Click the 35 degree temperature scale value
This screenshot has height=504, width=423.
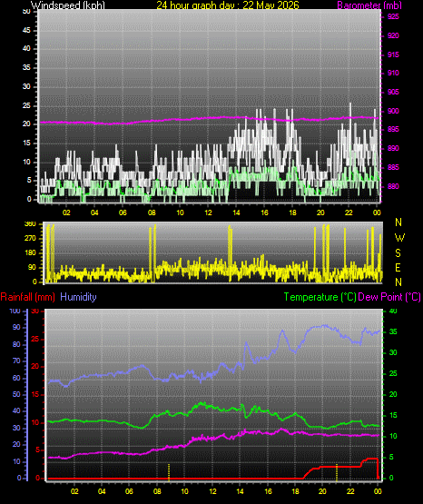[393, 331]
